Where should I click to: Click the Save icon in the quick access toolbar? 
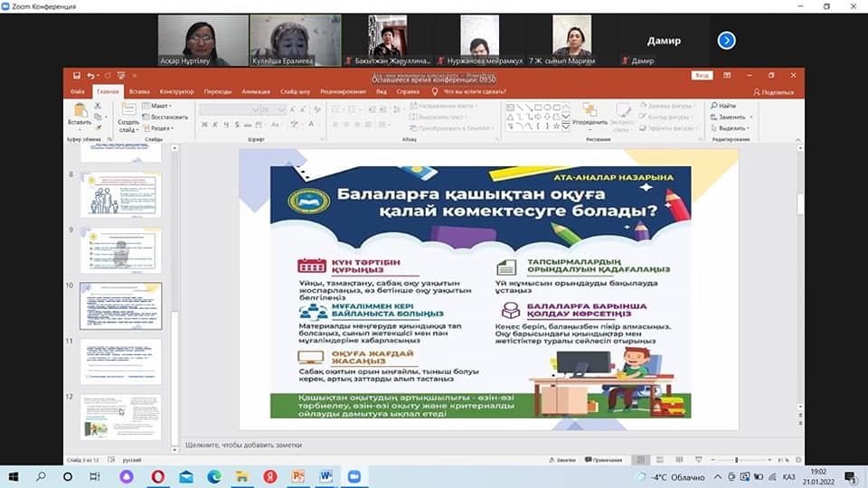point(76,76)
